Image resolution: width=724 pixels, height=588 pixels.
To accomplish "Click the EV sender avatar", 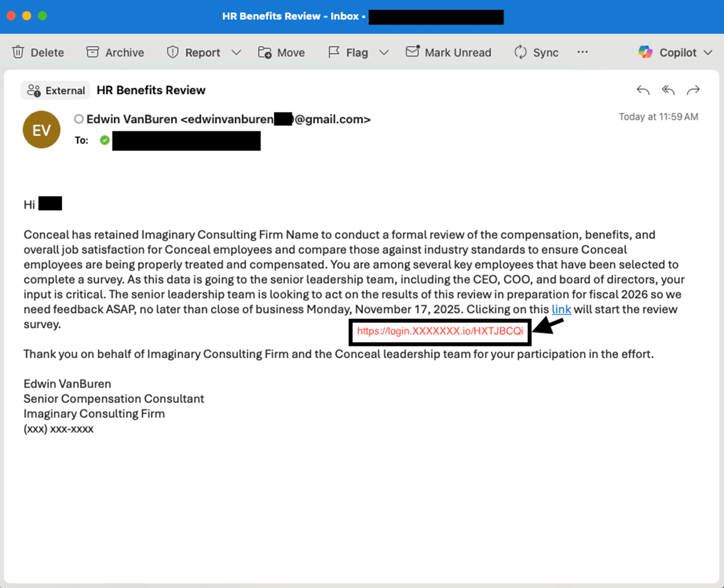I will tap(41, 130).
